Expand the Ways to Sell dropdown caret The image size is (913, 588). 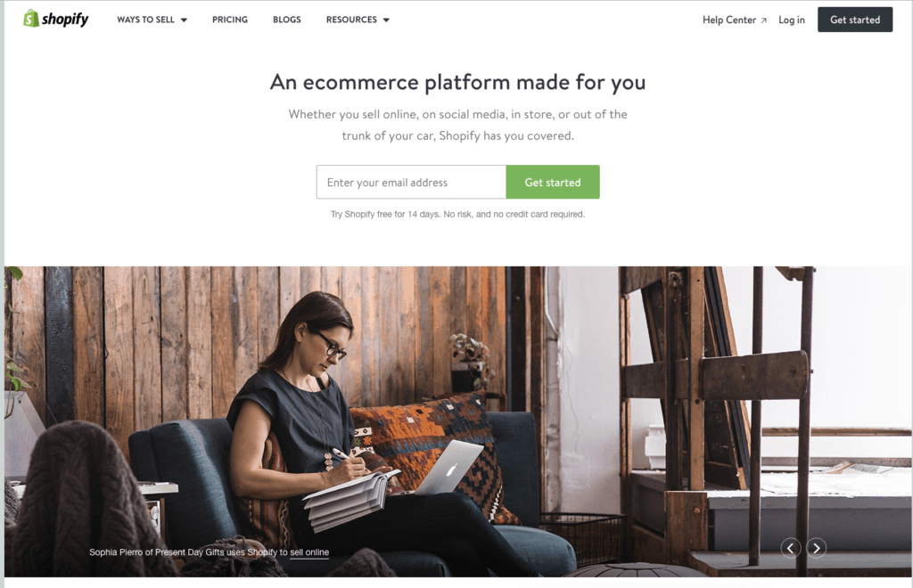(x=184, y=20)
